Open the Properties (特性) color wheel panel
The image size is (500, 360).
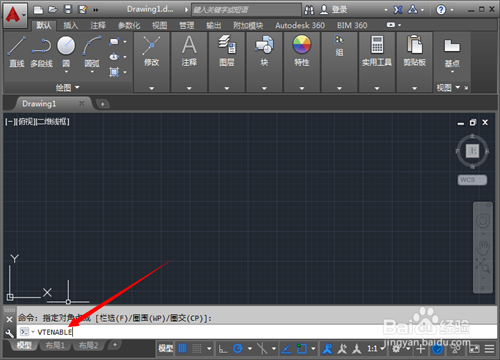click(x=302, y=52)
